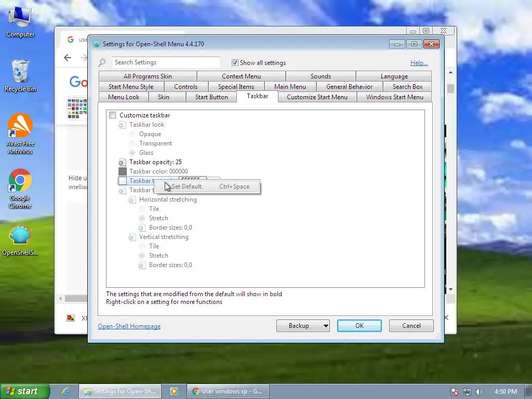Switch to the Sounds tab
Viewport: 532px width, 399px height.
click(x=321, y=76)
